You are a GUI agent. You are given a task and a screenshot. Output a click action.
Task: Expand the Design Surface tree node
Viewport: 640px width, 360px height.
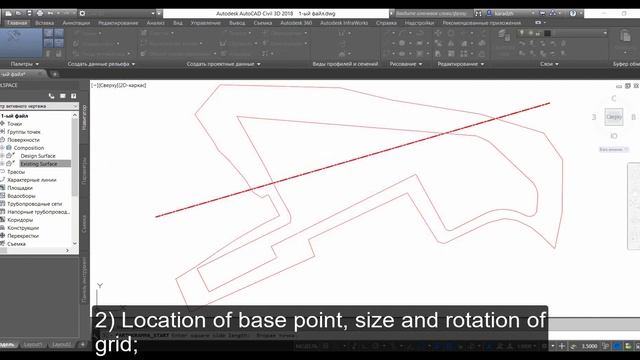(x=2, y=156)
